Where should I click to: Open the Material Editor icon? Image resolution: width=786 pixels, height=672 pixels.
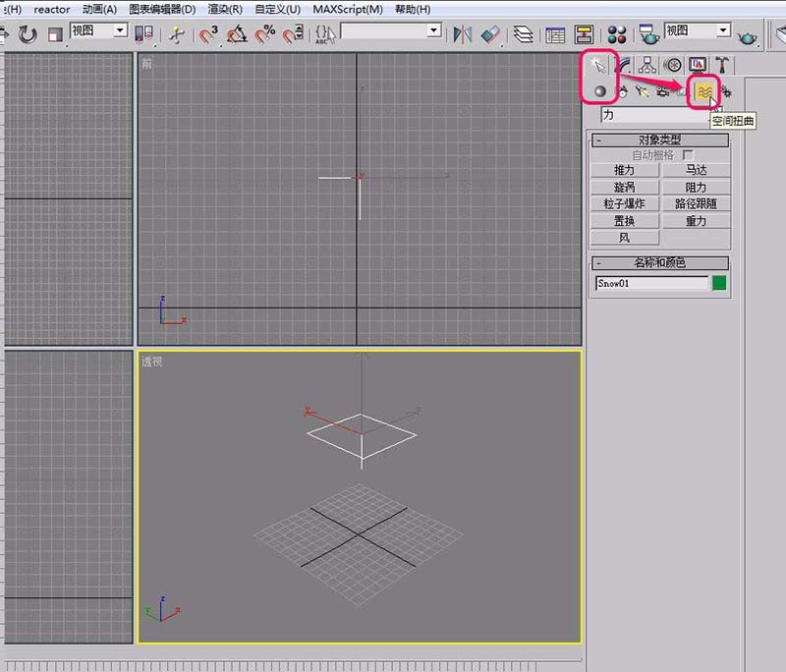617,34
